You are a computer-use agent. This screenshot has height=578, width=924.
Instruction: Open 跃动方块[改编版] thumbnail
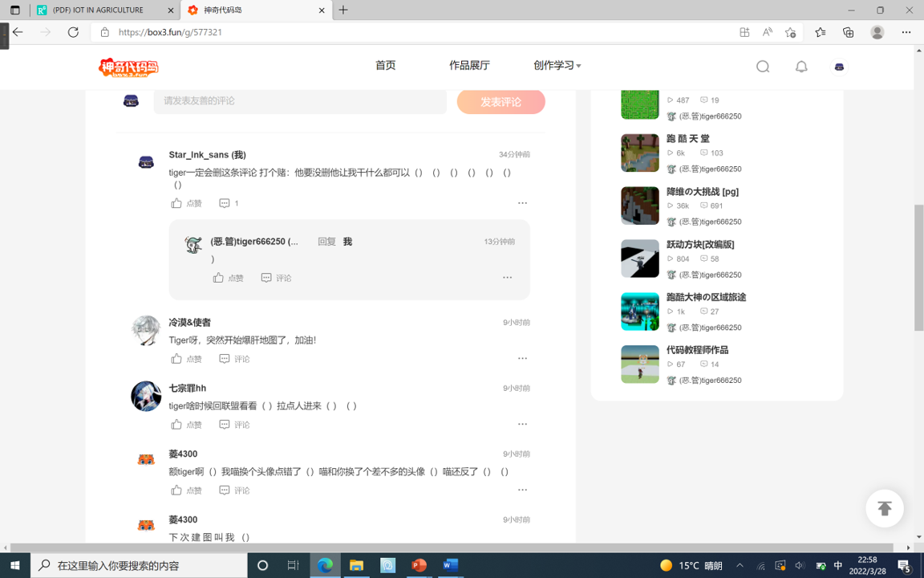pos(639,258)
